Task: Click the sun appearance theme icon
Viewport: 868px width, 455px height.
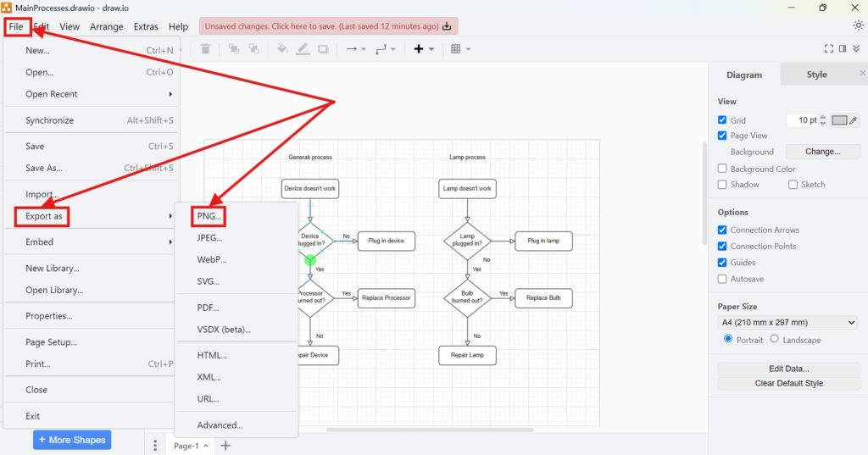Action: point(858,25)
